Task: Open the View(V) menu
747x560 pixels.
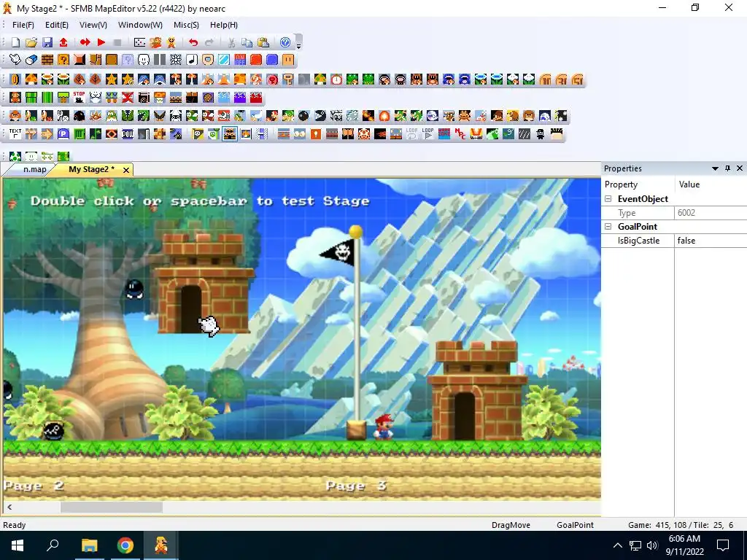Action: tap(93, 25)
